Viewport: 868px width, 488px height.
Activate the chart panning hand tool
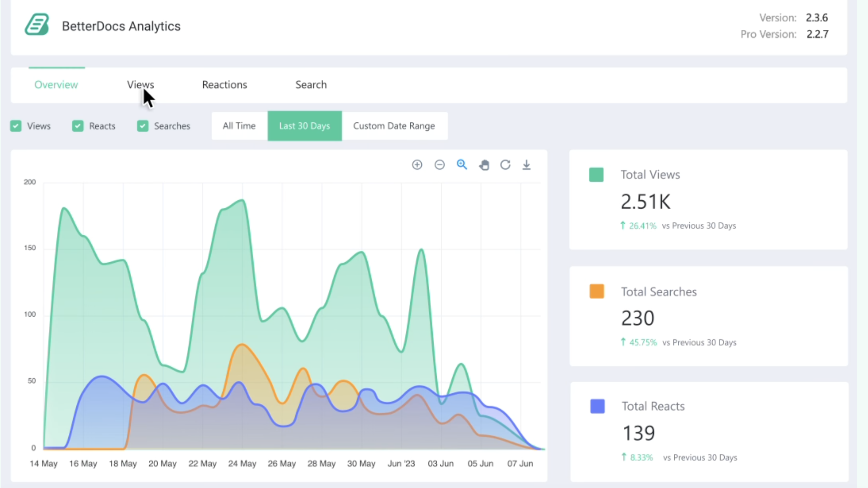pos(484,165)
